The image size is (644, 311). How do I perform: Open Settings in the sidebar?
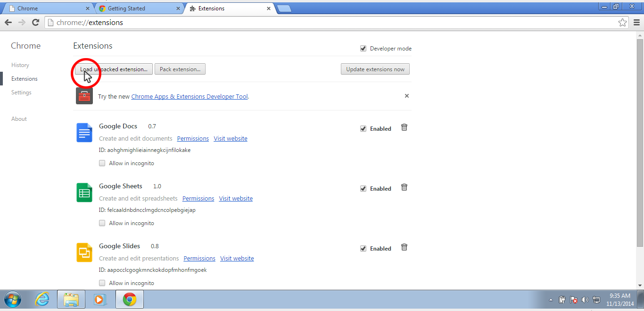click(x=21, y=92)
